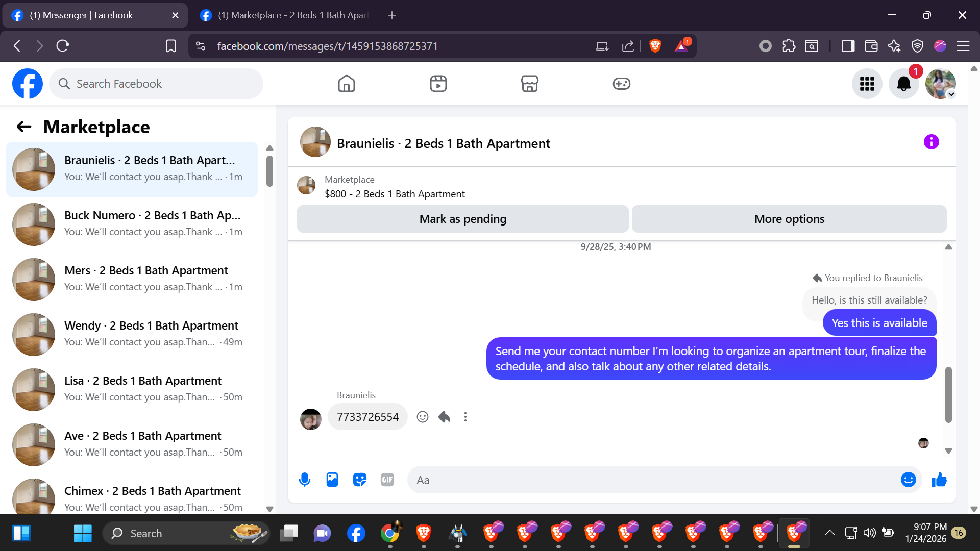React to the 7733726554 message
Image resolution: width=980 pixels, height=551 pixels.
(x=423, y=417)
